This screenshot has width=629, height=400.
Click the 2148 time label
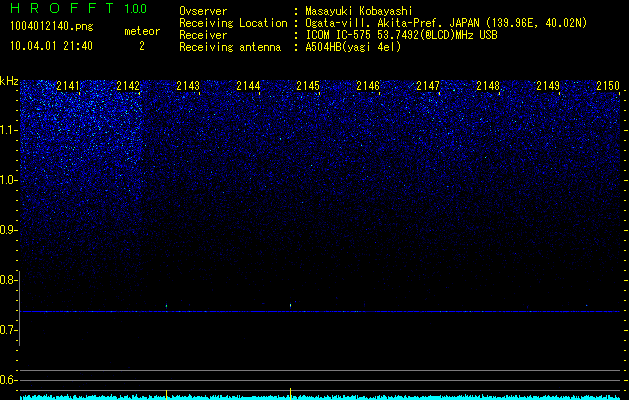(x=488, y=86)
